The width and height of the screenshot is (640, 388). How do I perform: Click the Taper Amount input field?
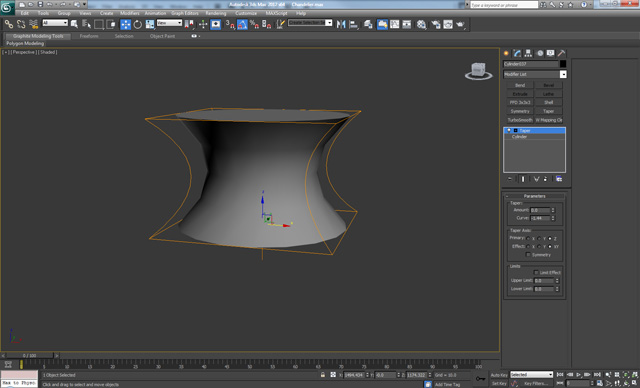click(x=540, y=210)
